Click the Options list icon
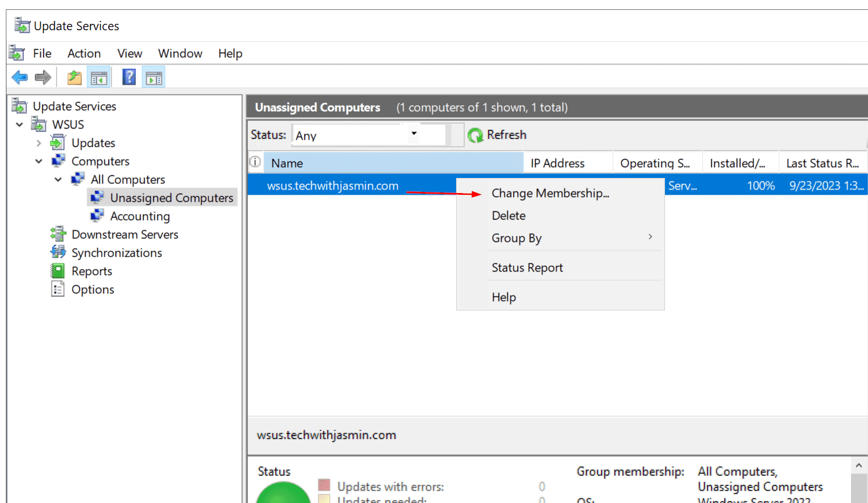868x503 pixels. pyautogui.click(x=58, y=289)
